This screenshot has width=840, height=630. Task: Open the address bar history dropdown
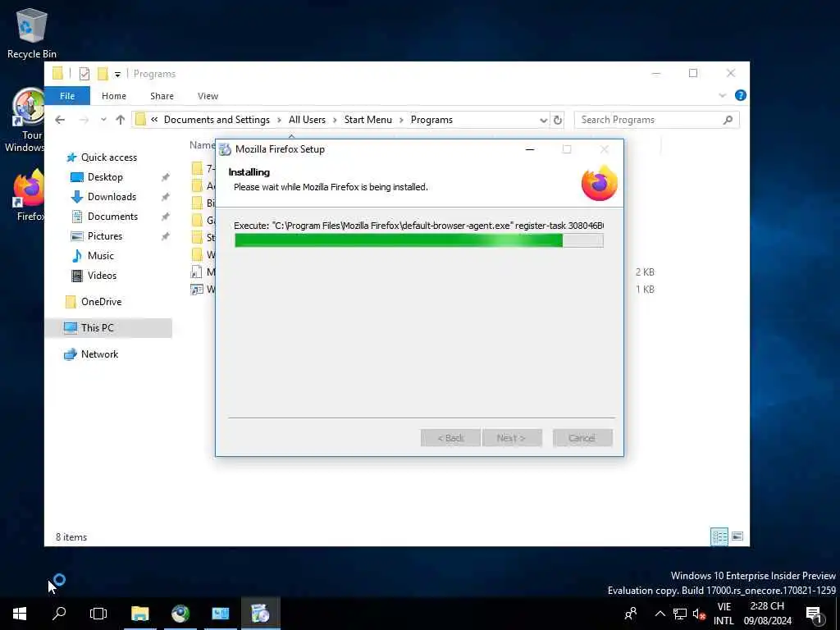[543, 120]
